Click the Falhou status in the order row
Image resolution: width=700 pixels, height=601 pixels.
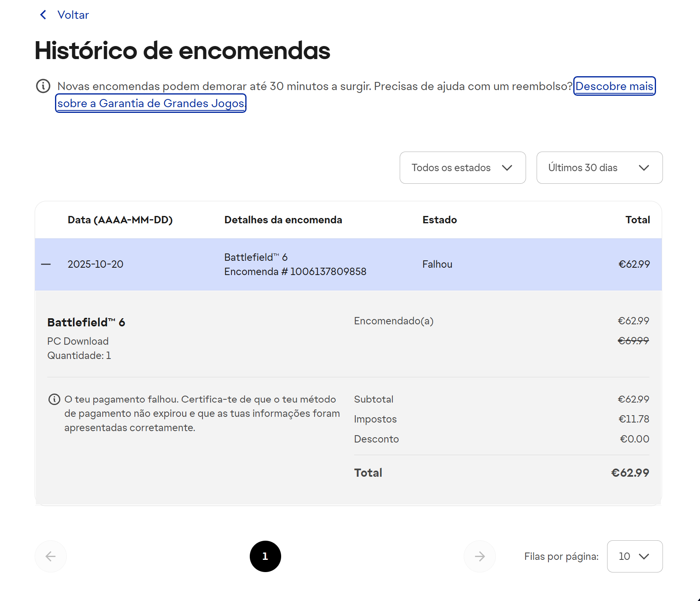point(437,264)
